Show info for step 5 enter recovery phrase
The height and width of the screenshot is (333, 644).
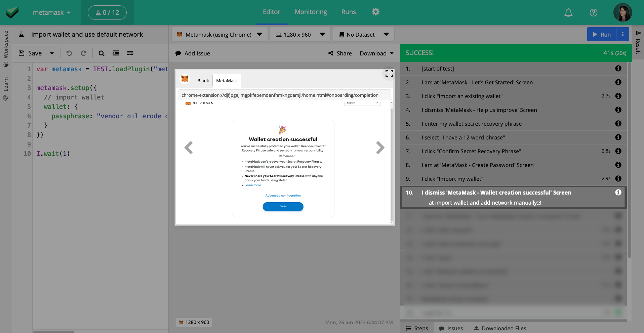(x=618, y=123)
